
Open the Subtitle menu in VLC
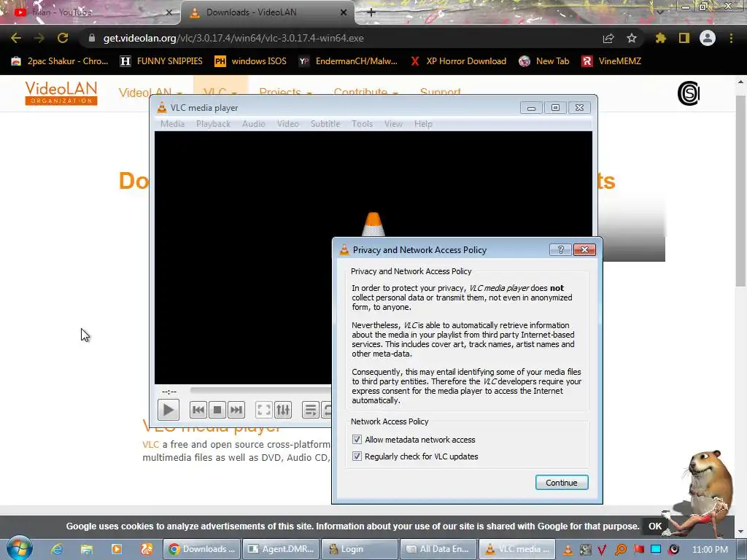tap(325, 124)
